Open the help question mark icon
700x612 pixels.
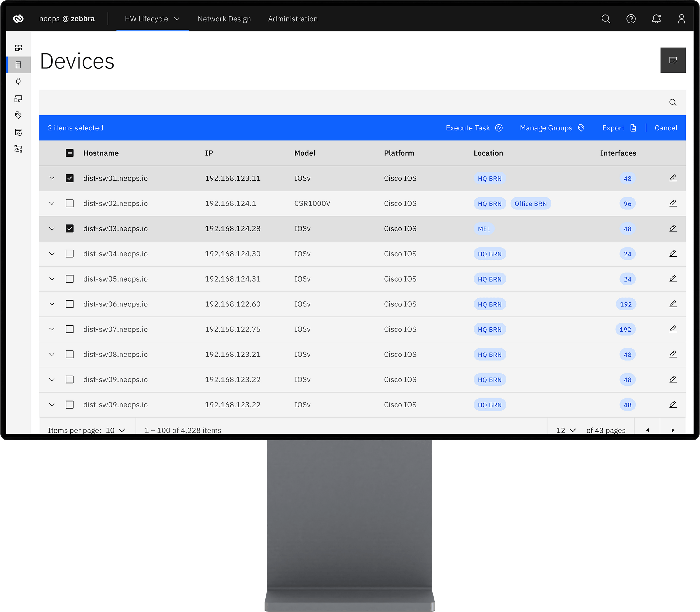pos(631,19)
